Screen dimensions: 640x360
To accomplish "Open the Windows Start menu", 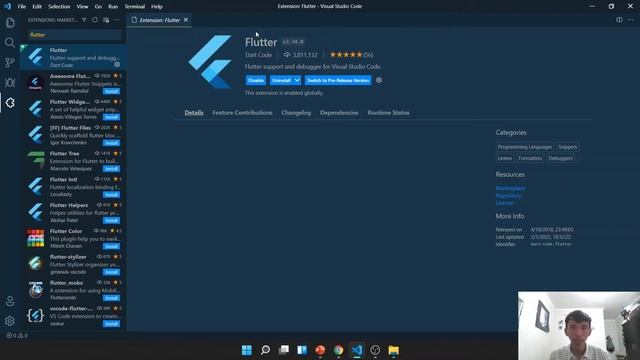I will pos(247,350).
